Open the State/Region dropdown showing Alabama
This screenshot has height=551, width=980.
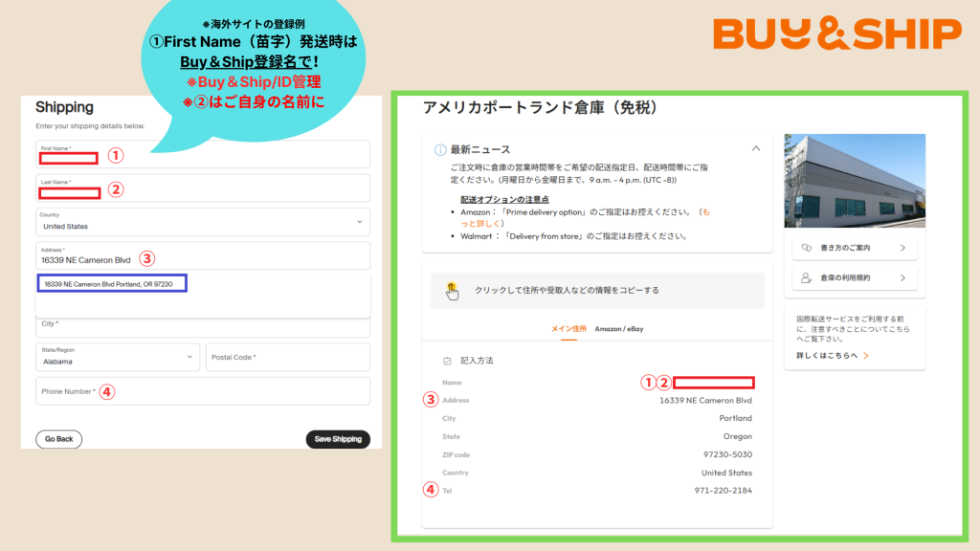point(118,358)
